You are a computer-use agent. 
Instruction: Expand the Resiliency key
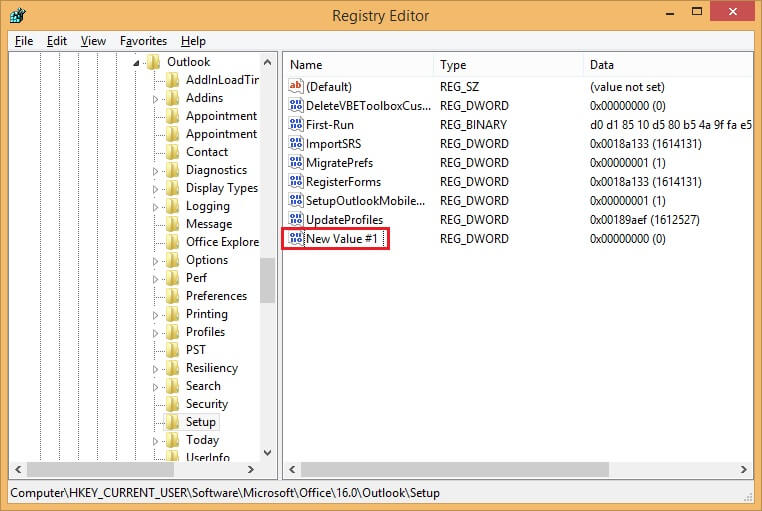(x=155, y=369)
